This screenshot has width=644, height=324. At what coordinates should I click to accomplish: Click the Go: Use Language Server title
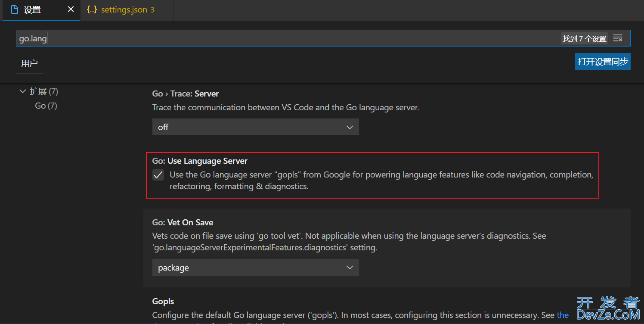(x=200, y=161)
